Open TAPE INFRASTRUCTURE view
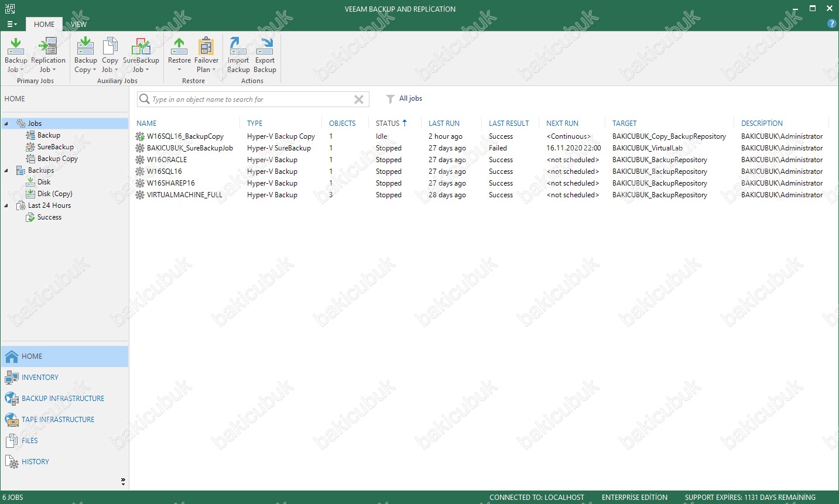The height and width of the screenshot is (504, 839). point(58,420)
